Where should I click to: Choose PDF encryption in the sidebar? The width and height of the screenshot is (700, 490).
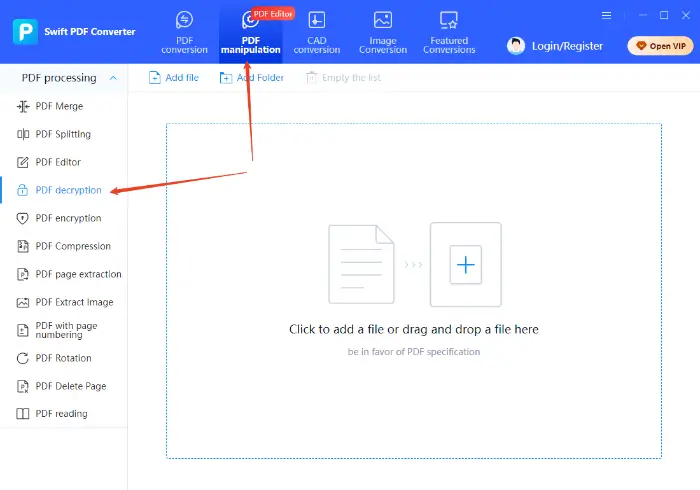point(63,218)
